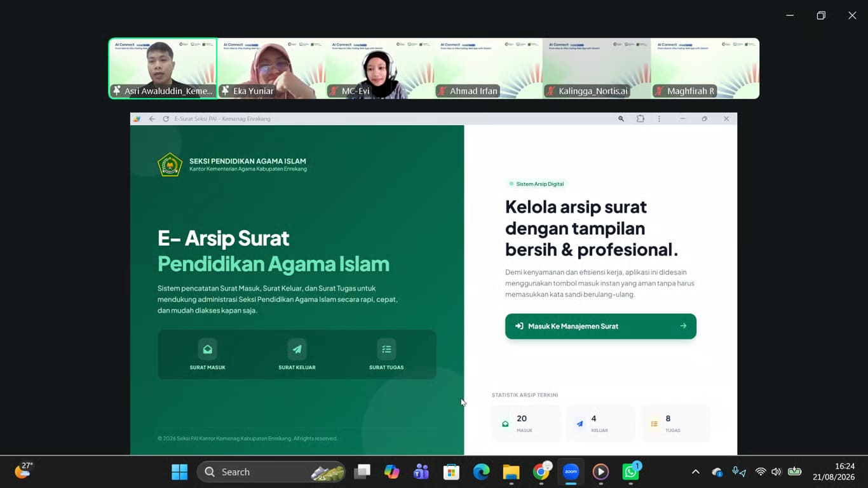
Task: Click zoom magnifier icon in shared browser bar
Action: [621, 119]
